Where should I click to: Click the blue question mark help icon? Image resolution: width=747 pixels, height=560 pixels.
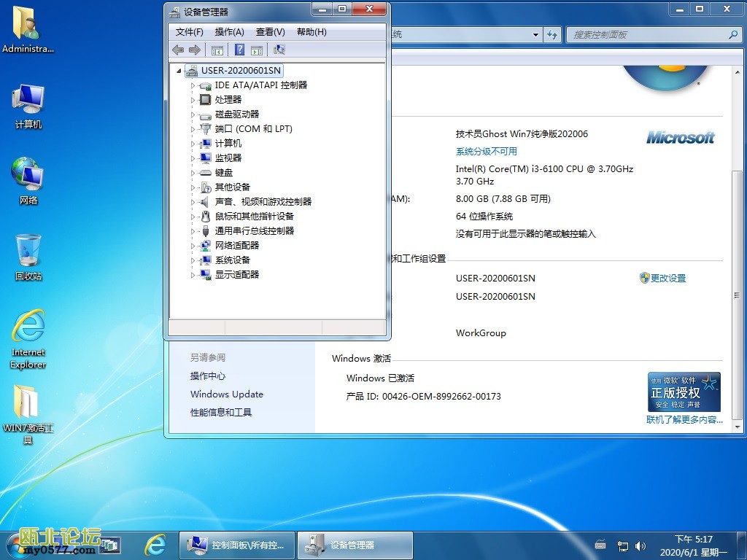[x=239, y=50]
